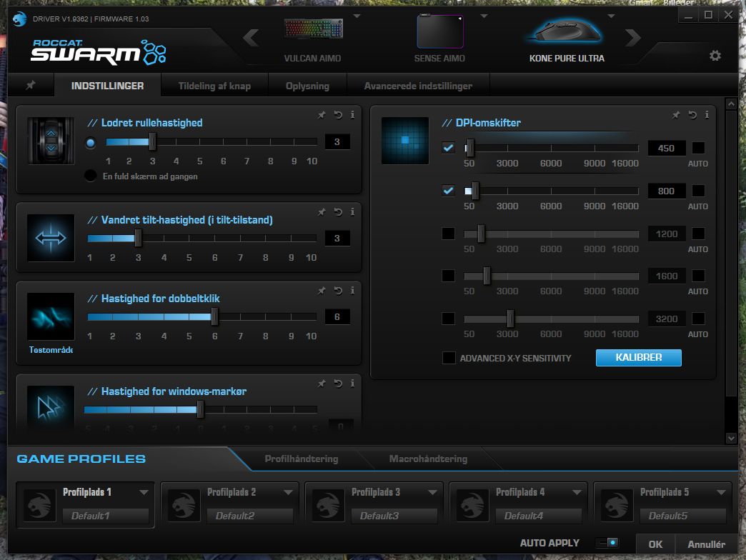Confirm with the OK button
This screenshot has height=560, width=746.
(655, 544)
